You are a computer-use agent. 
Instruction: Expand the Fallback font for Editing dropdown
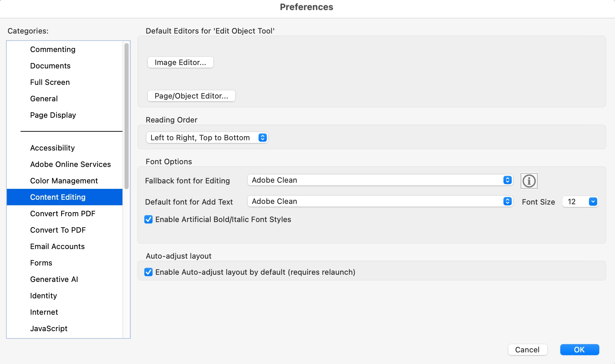tap(380, 180)
